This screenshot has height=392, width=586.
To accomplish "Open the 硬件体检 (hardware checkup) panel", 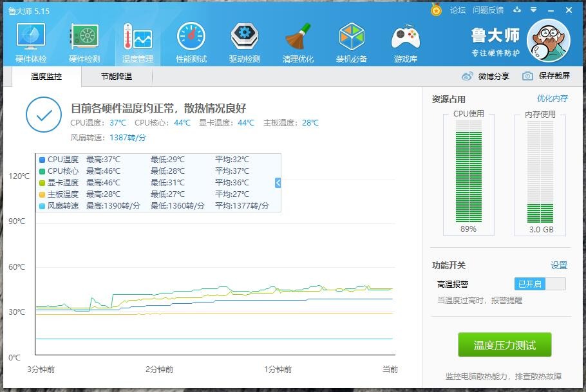I will pos(30,42).
